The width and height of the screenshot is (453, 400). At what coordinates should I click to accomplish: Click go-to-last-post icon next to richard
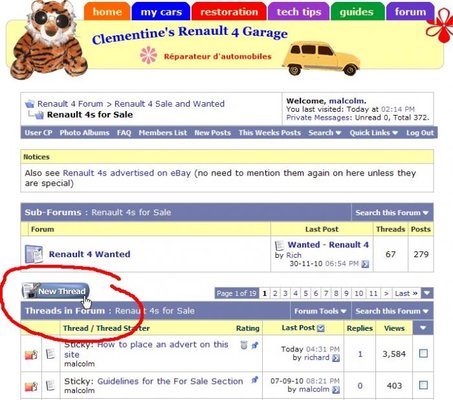click(336, 358)
